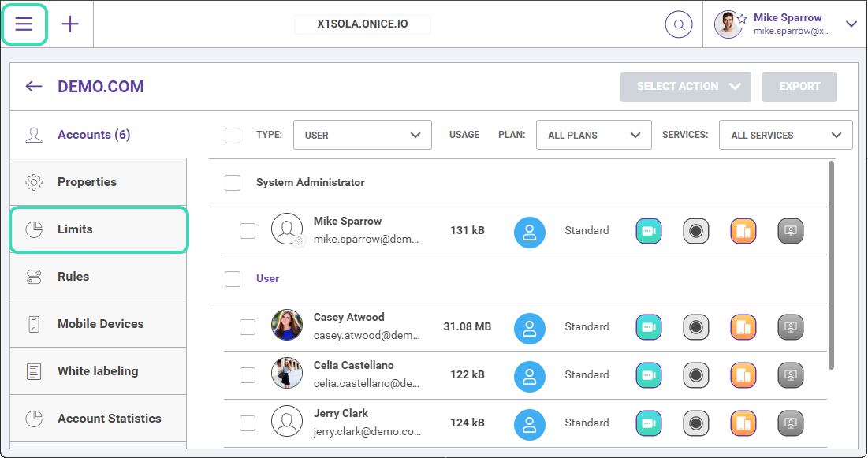Open the search magnifier icon
Image resolution: width=868 pixels, height=458 pixels.
[x=679, y=24]
